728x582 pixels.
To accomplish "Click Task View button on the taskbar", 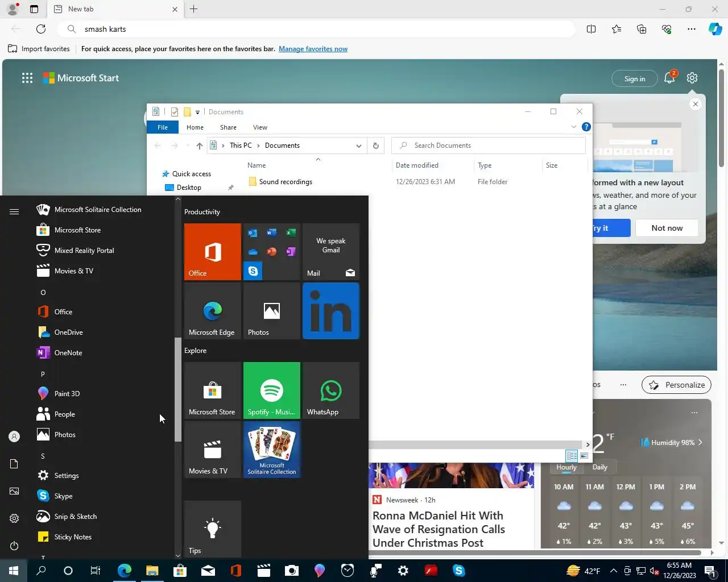I will click(96, 571).
